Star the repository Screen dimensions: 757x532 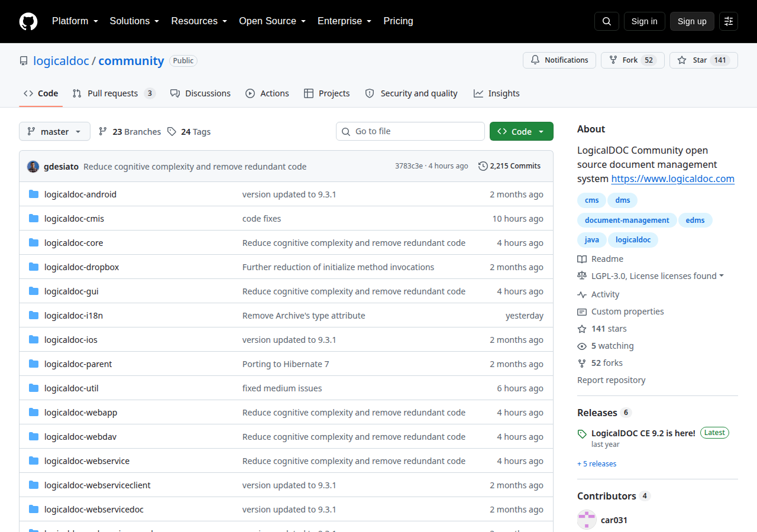tap(703, 60)
